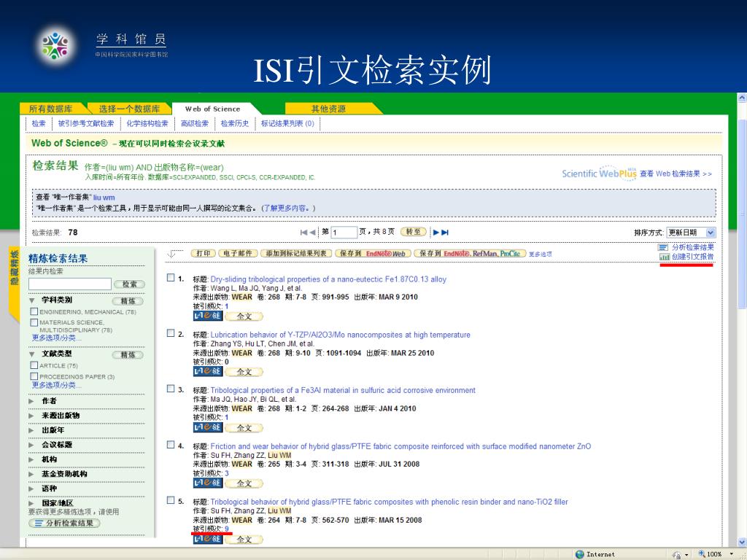The height and width of the screenshot is (560, 747).
Task: Click the 添加到标记结果列表 button
Action: (x=296, y=253)
